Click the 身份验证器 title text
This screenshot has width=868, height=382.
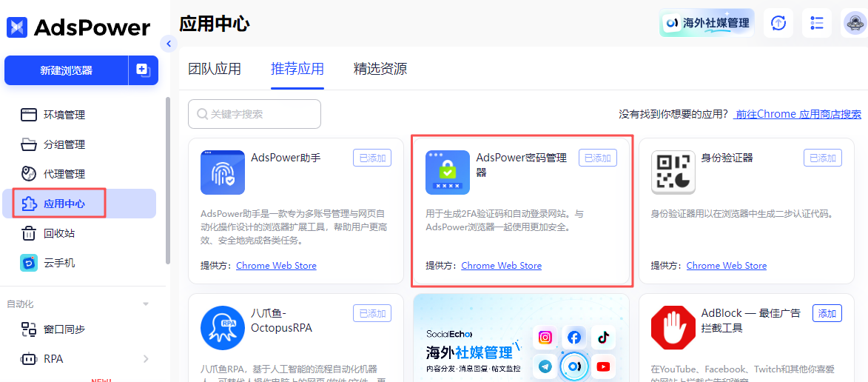[x=727, y=158]
